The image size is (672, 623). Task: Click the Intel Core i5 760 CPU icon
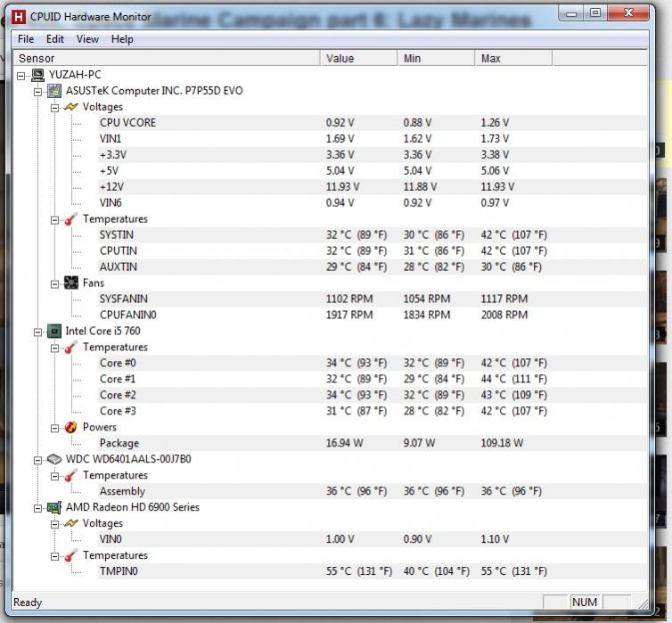54,332
